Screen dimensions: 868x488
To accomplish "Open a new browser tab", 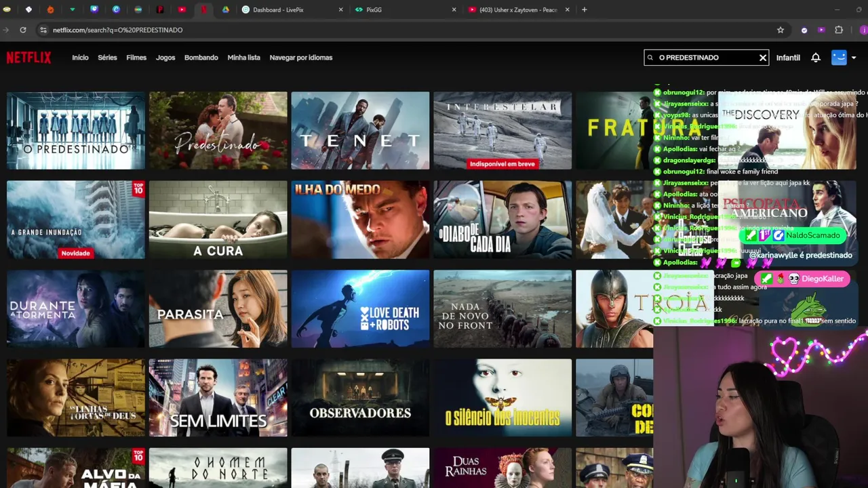I will pos(585,9).
